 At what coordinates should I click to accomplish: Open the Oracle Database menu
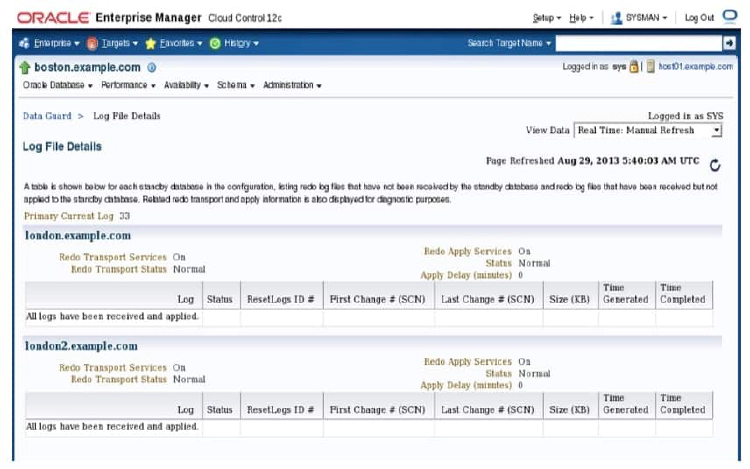(57, 85)
